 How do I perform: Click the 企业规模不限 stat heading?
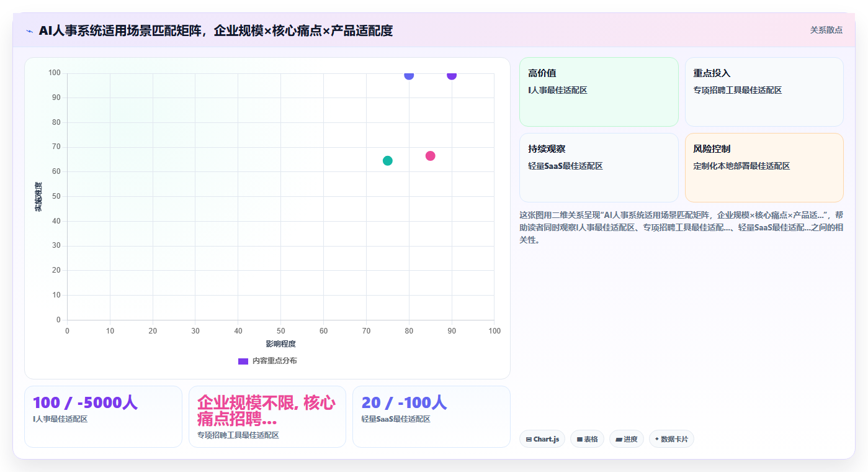pos(266,411)
